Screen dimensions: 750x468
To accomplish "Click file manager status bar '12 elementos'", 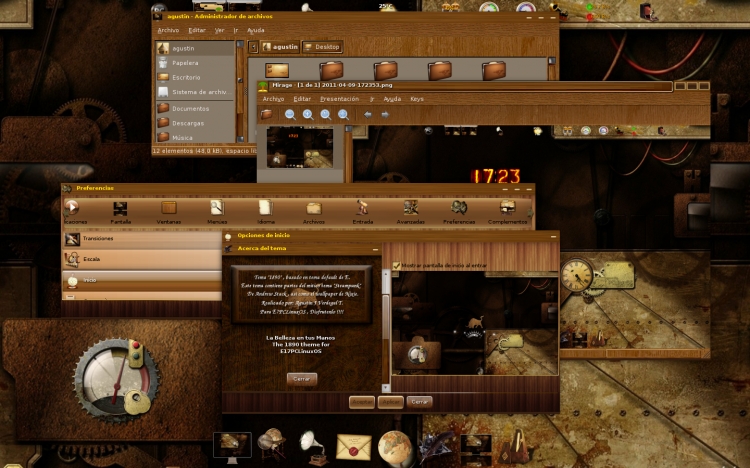I will click(204, 151).
